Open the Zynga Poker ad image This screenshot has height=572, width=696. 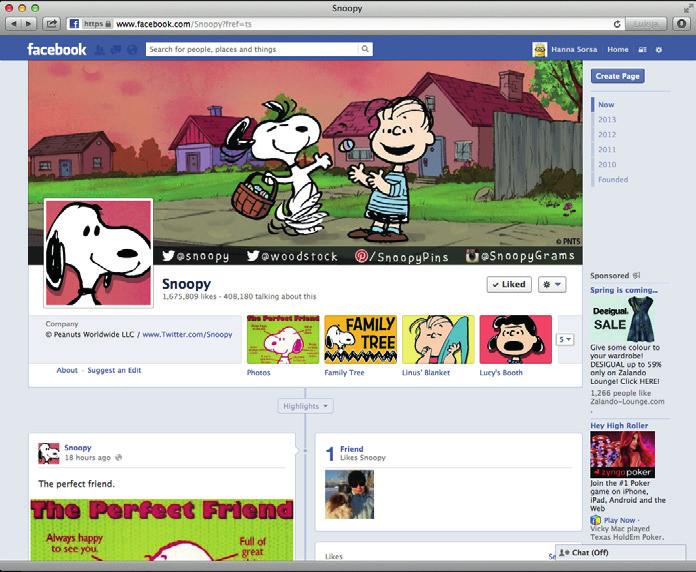(622, 455)
